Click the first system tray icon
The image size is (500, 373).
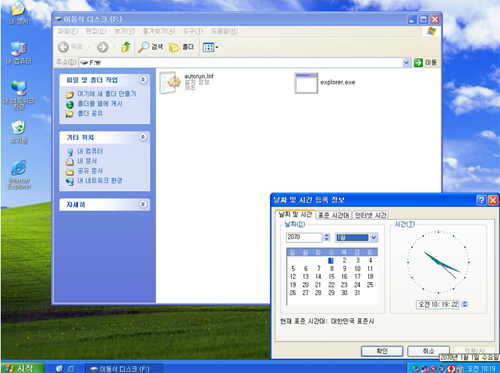click(x=416, y=369)
